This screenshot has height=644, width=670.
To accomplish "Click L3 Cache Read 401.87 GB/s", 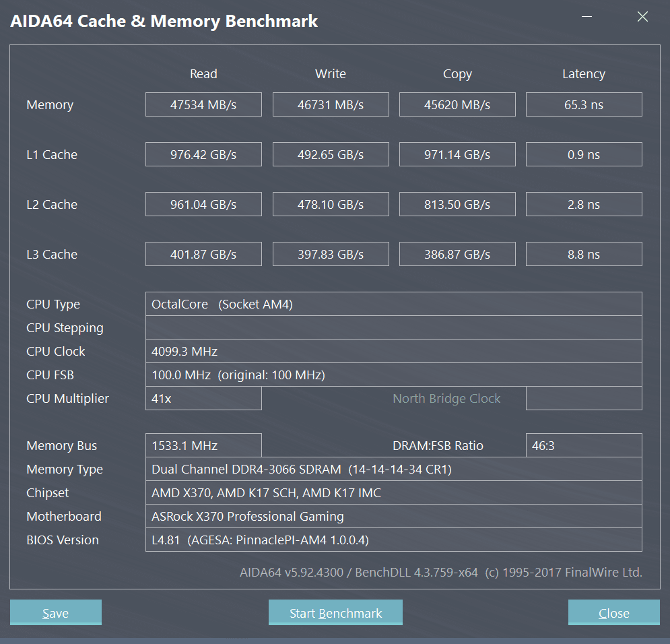I will point(203,254).
